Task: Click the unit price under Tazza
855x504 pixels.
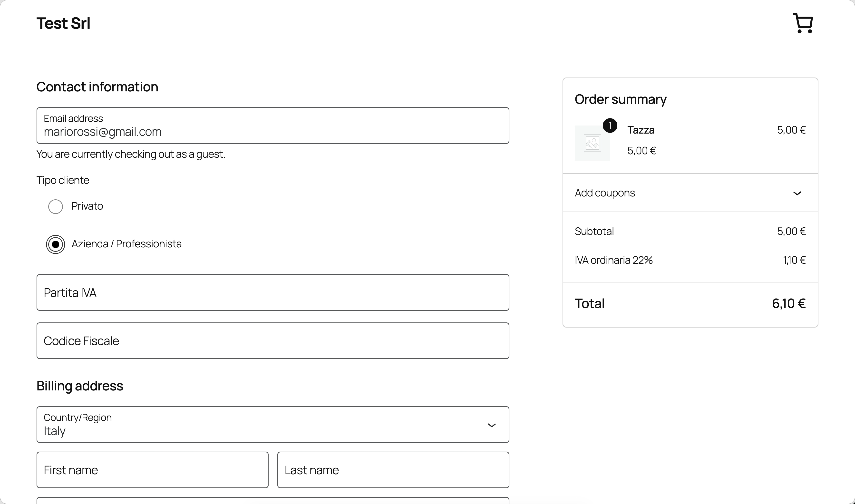Action: (641, 151)
